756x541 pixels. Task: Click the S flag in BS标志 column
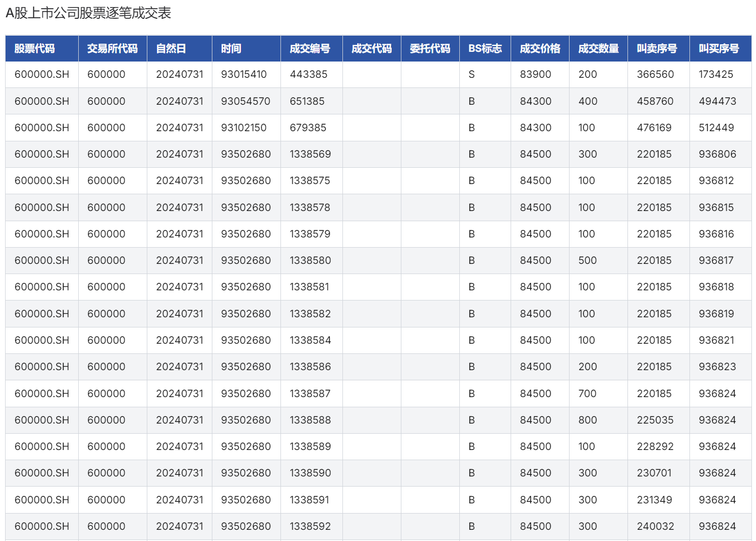click(471, 74)
